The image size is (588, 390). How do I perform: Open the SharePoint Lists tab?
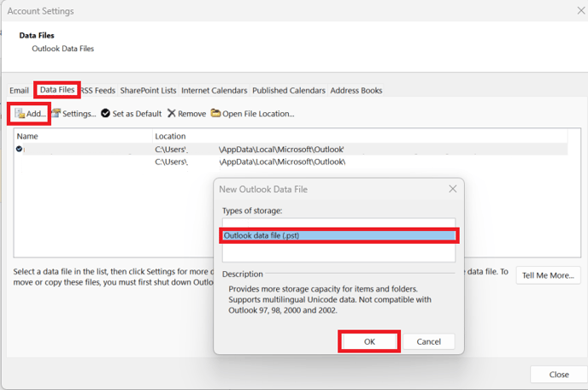[x=148, y=91]
